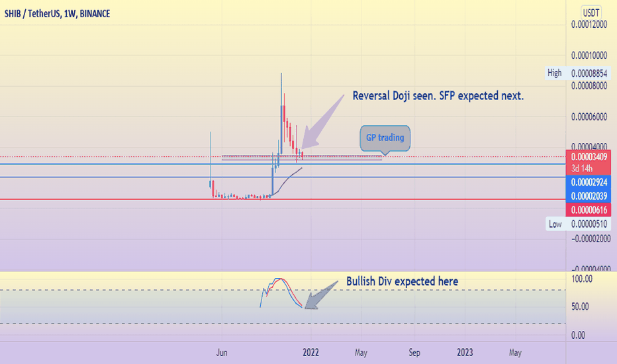
Task: Click the current price 0.00003409 label
Action: 589,157
